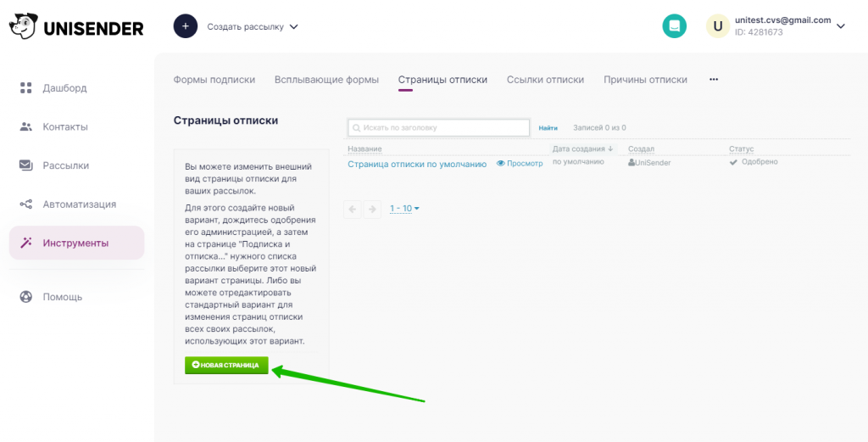Click the Дашборд grid icon
Viewport: 868px width, 442px height.
[26, 88]
